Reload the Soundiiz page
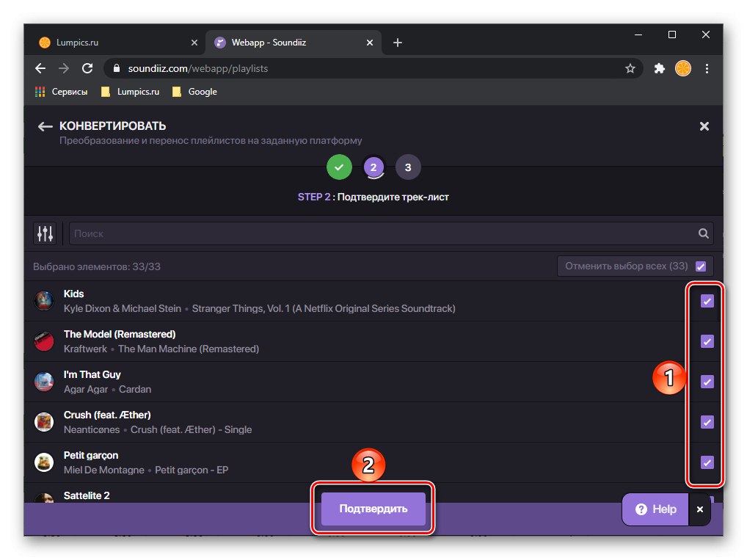Viewport: 747px width, 560px height. (87, 69)
